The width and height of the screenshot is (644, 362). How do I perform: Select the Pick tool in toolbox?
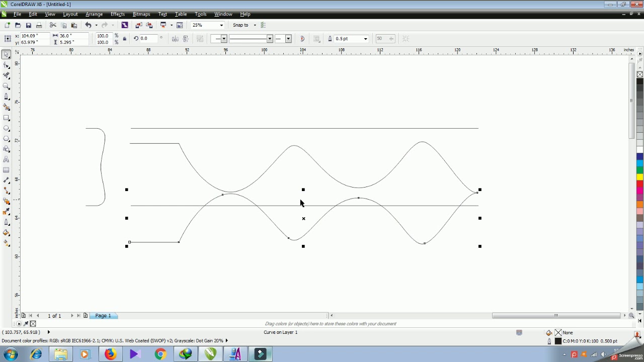point(7,54)
